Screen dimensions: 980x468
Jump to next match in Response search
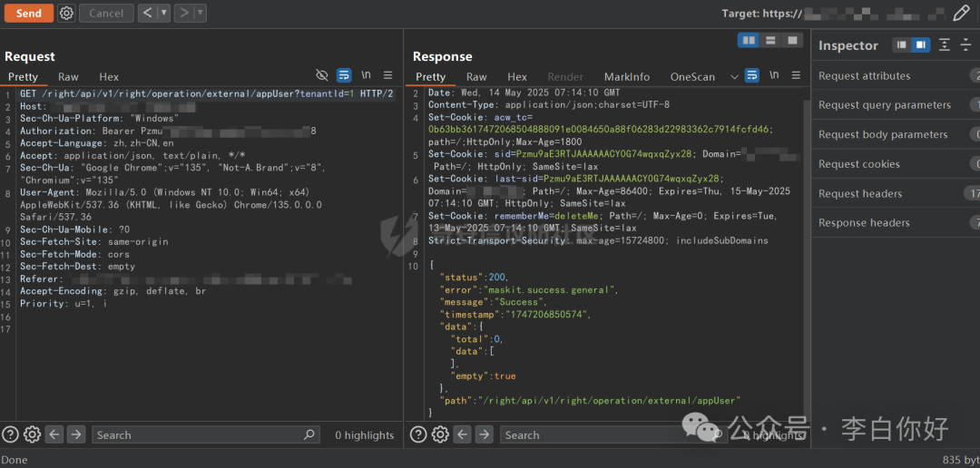coord(484,434)
